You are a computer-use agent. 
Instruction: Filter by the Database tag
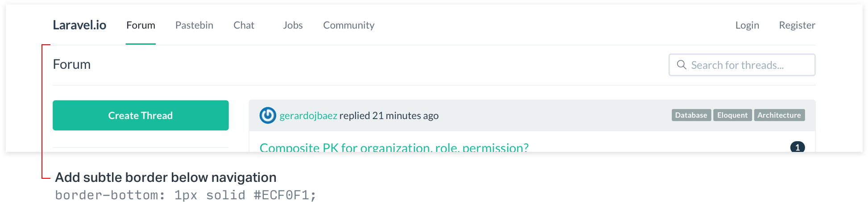pos(691,115)
